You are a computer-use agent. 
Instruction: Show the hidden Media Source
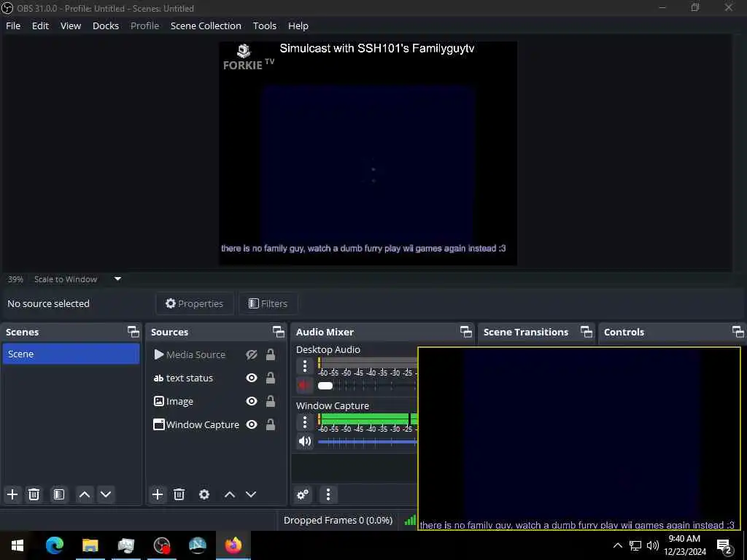click(252, 355)
